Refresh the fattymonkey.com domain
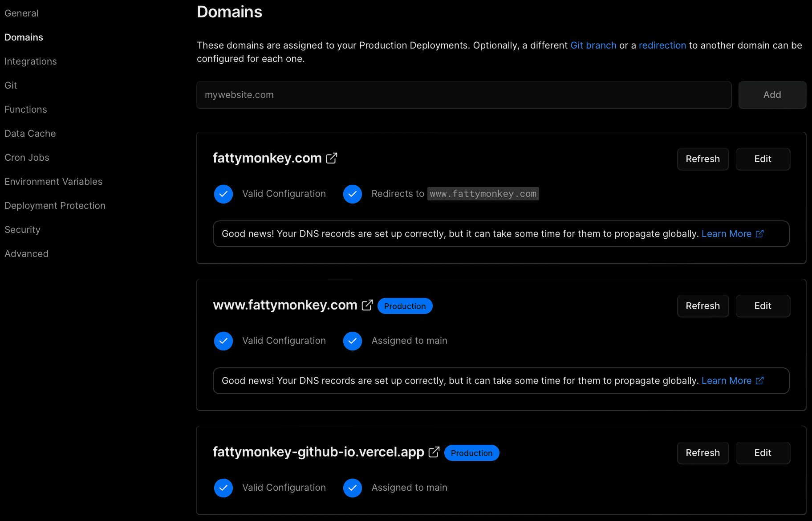 [703, 159]
